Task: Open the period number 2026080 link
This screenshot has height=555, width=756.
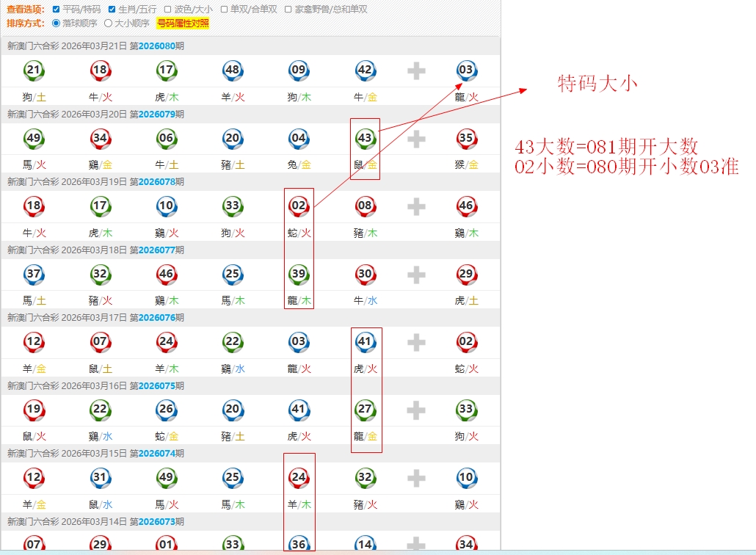Action: point(157,47)
